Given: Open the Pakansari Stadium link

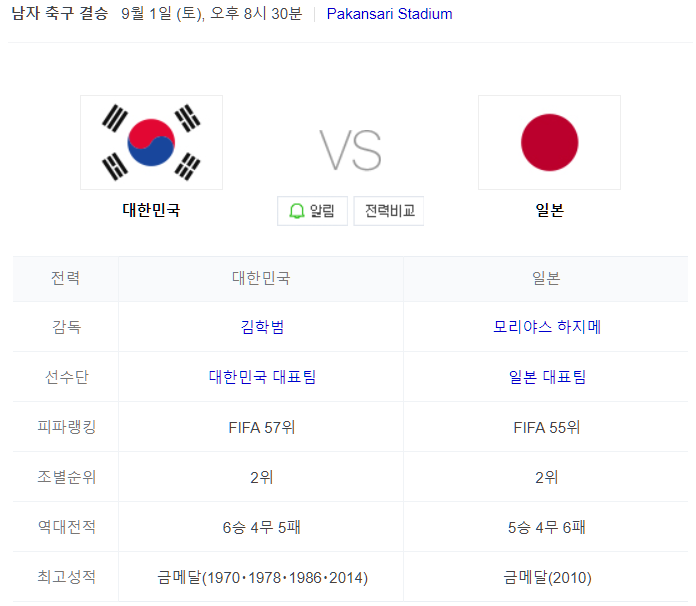Looking at the screenshot, I should (389, 14).
